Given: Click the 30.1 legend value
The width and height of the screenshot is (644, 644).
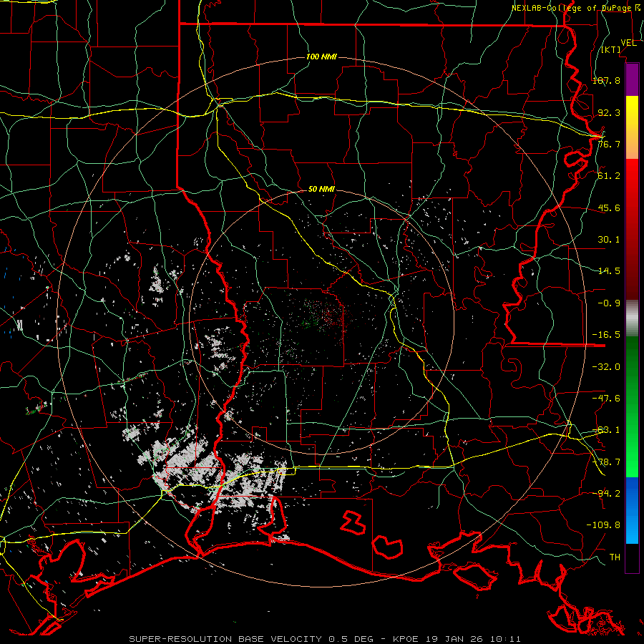Looking at the screenshot, I should pos(609,240).
